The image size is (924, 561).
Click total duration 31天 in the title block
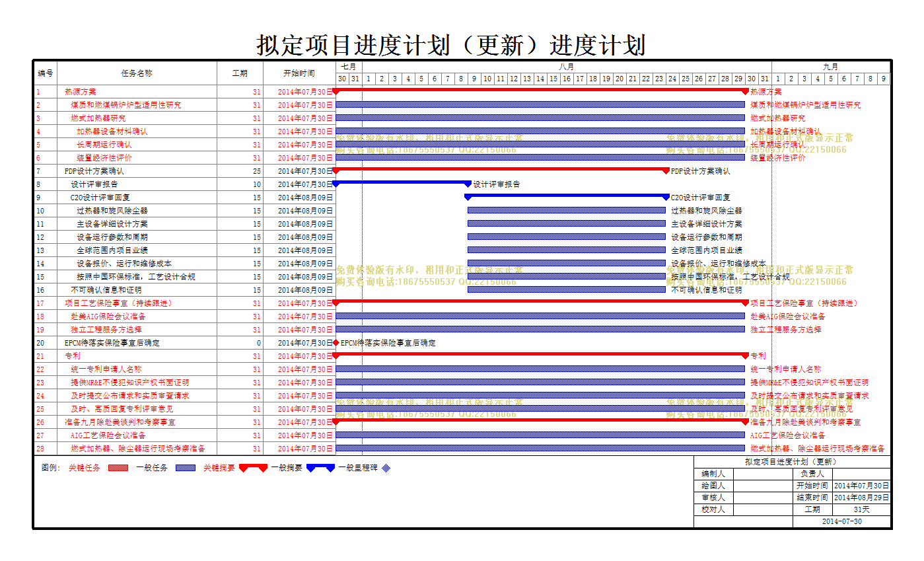862,509
